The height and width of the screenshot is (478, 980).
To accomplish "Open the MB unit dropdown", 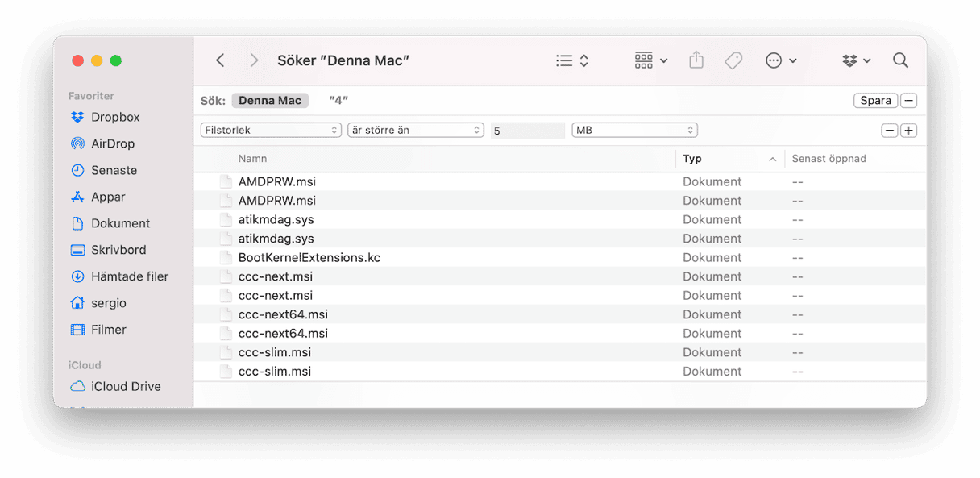I will tap(634, 130).
